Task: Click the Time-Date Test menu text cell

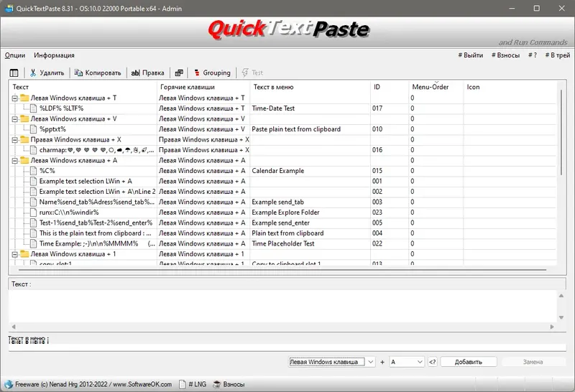Action: tap(273, 108)
